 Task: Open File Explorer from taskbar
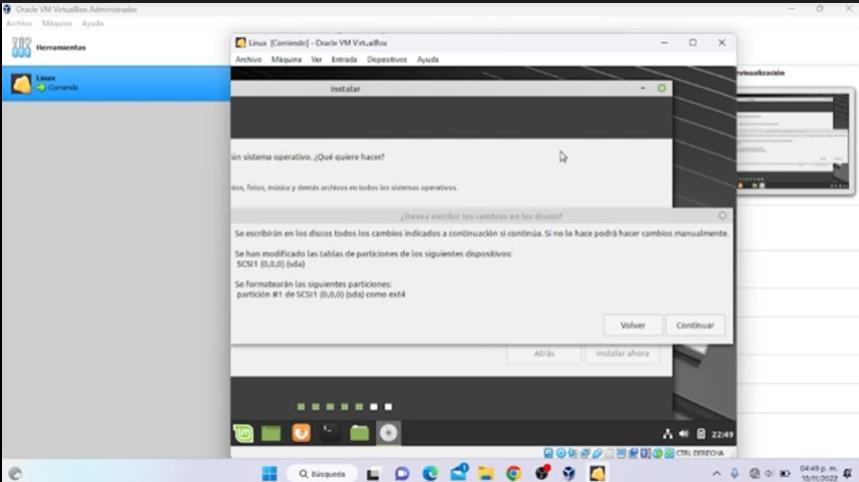click(486, 473)
